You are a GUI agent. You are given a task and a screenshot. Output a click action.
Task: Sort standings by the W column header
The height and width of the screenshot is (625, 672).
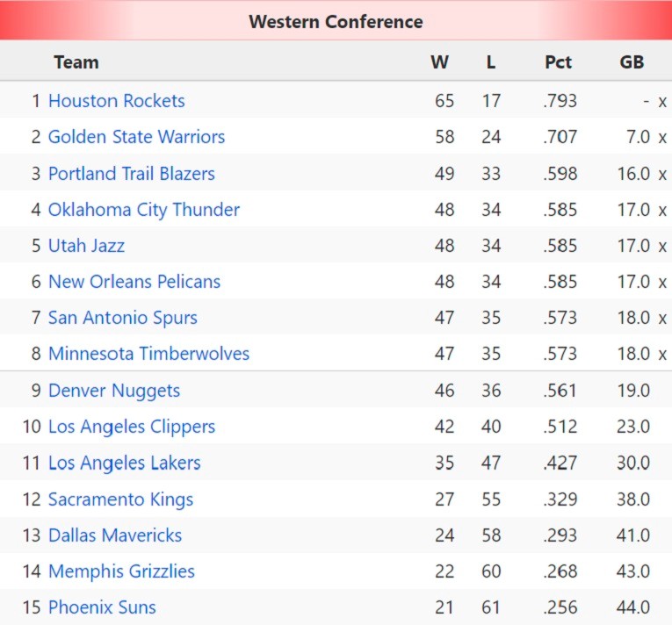tap(439, 62)
